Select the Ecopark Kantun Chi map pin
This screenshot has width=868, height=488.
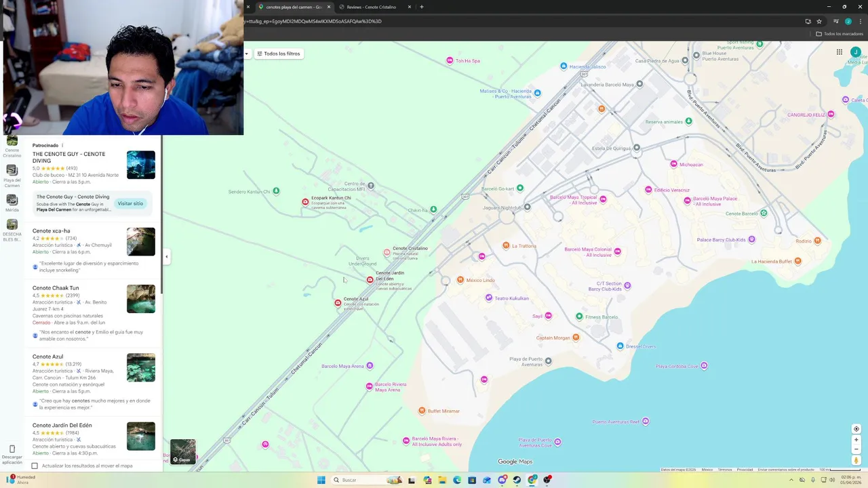[305, 202]
